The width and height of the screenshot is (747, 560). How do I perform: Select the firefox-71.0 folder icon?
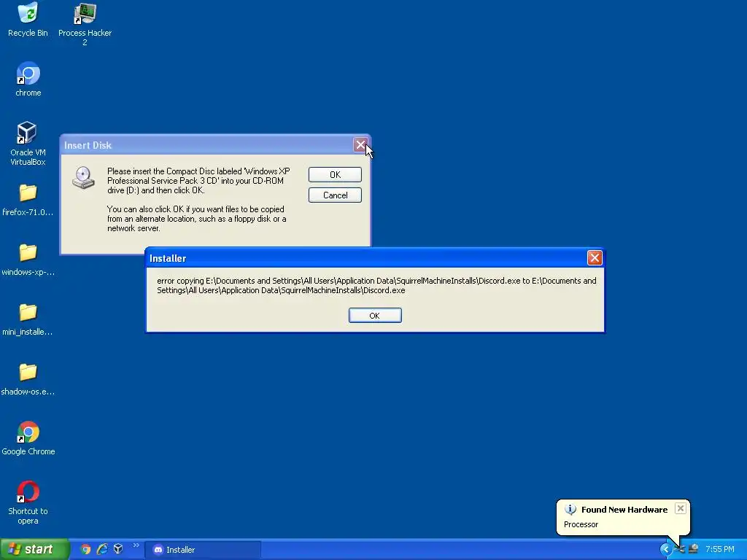pos(28,200)
